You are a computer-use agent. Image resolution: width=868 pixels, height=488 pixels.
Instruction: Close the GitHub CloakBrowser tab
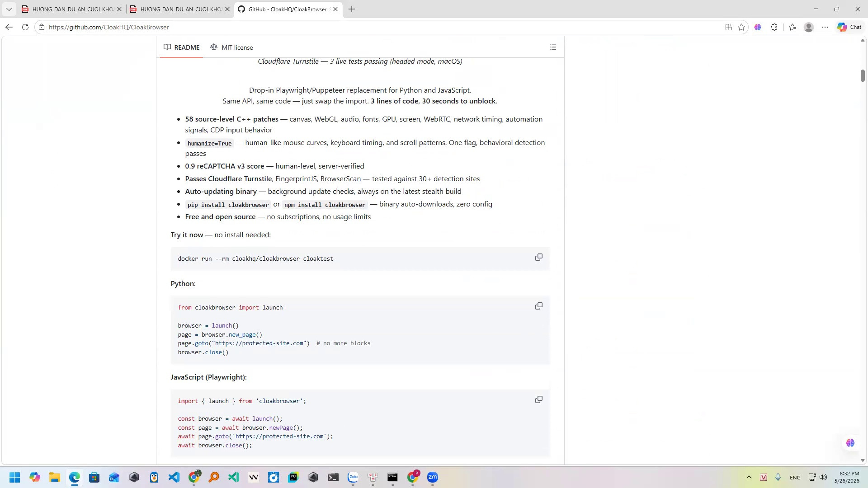tap(335, 9)
